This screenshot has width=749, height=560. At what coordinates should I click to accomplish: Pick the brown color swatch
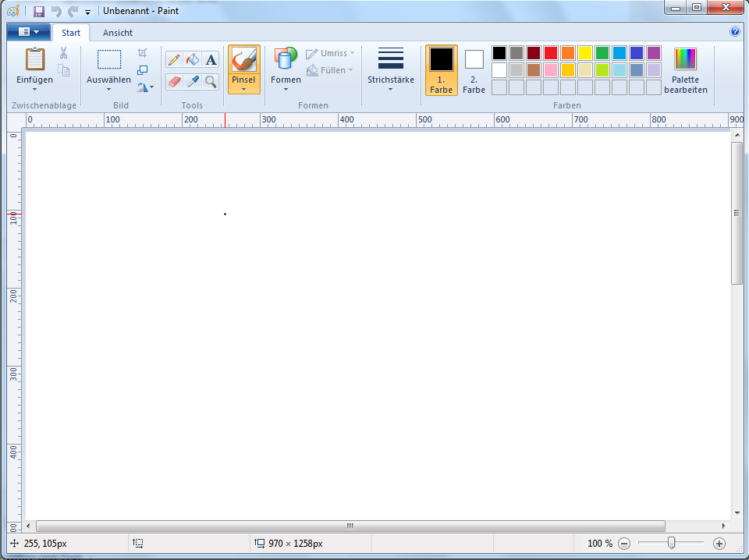click(534, 70)
